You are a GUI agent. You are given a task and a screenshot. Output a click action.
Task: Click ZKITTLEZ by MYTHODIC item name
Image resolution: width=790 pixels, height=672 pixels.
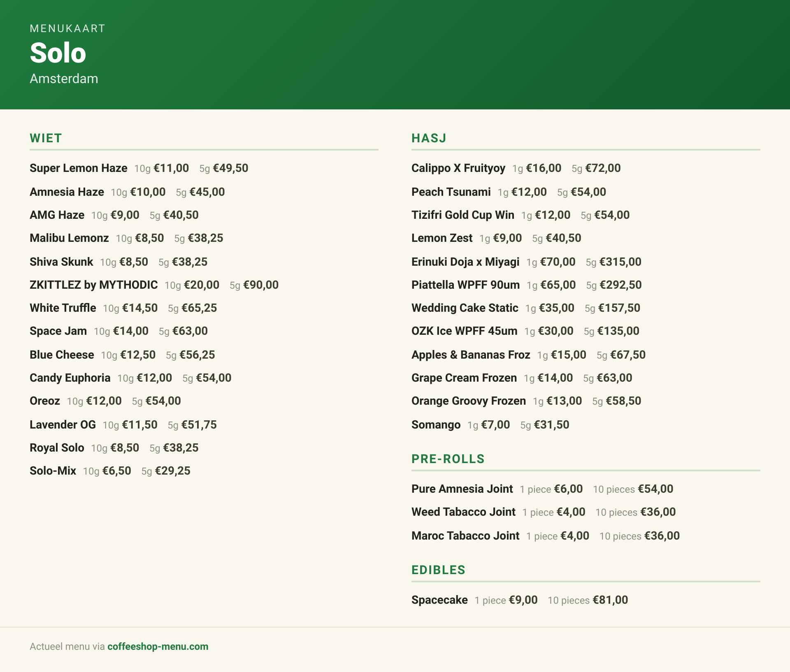pyautogui.click(x=94, y=285)
